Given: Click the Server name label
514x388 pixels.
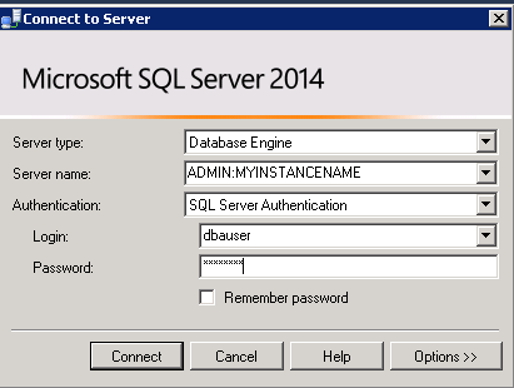Looking at the screenshot, I should 52,174.
